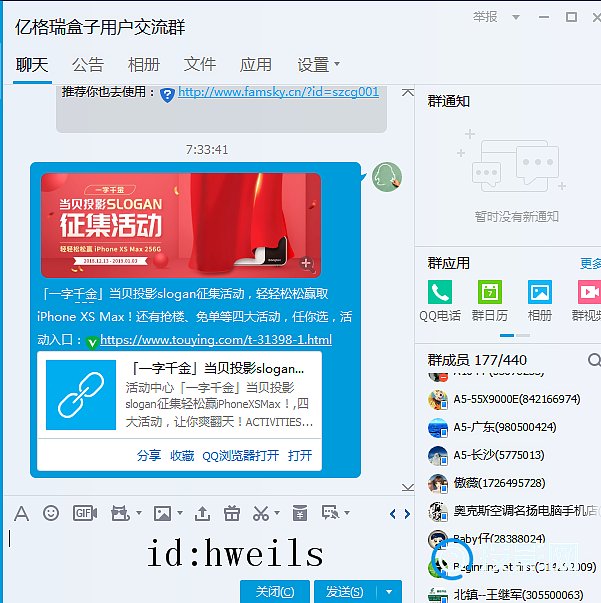
Task: Select member 傲薇(1726495728)
Action: (x=514, y=483)
